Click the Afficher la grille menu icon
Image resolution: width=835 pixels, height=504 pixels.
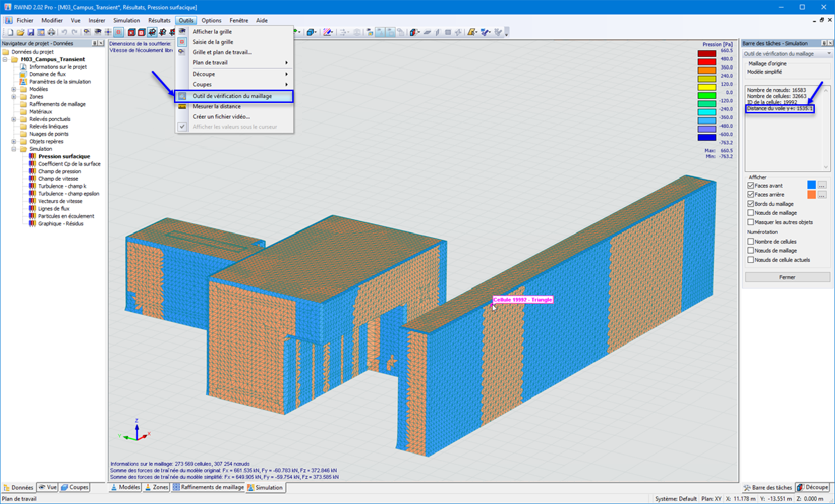[182, 31]
